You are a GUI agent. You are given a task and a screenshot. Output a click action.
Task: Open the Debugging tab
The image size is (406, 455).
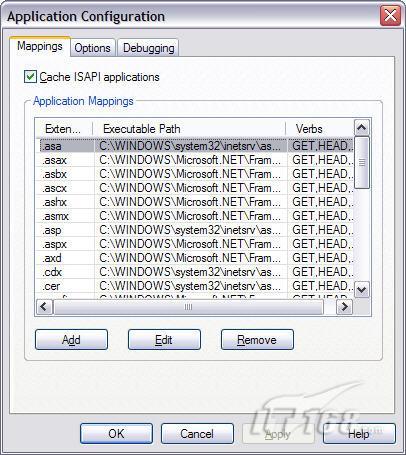[x=148, y=48]
